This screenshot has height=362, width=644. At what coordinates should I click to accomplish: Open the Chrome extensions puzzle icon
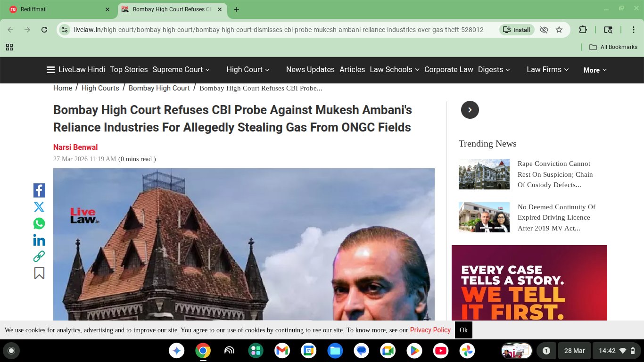tap(583, 30)
